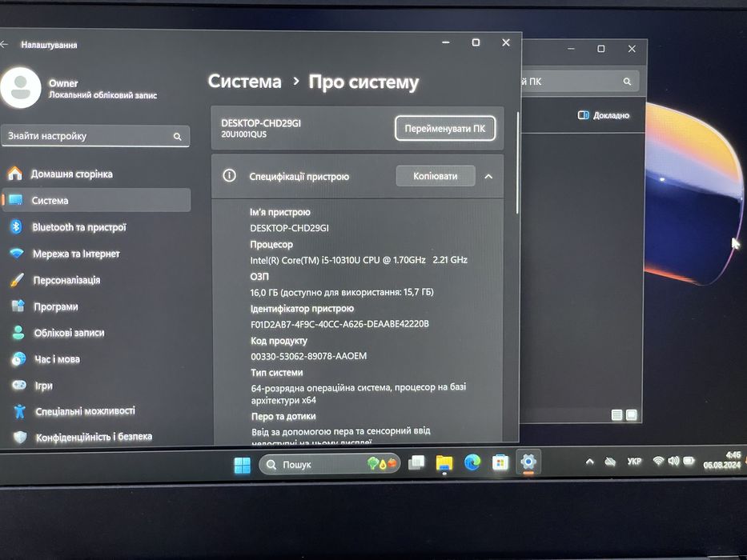The height and width of the screenshot is (560, 747).
Task: Click the Settings gear taskbar icon
Action: coord(528,462)
